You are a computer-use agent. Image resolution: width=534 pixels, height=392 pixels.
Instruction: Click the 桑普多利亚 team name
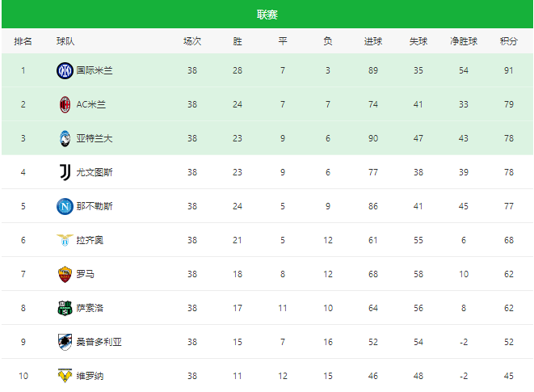pyautogui.click(x=99, y=342)
